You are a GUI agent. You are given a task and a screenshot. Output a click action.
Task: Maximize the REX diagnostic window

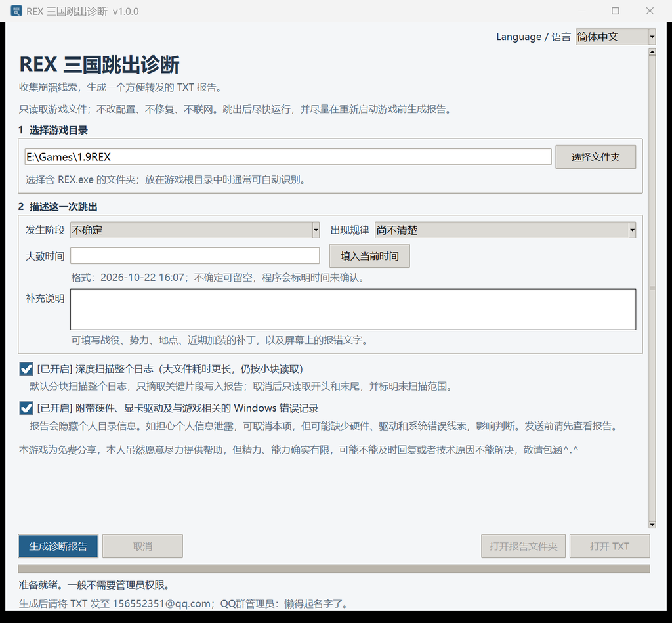(x=616, y=11)
